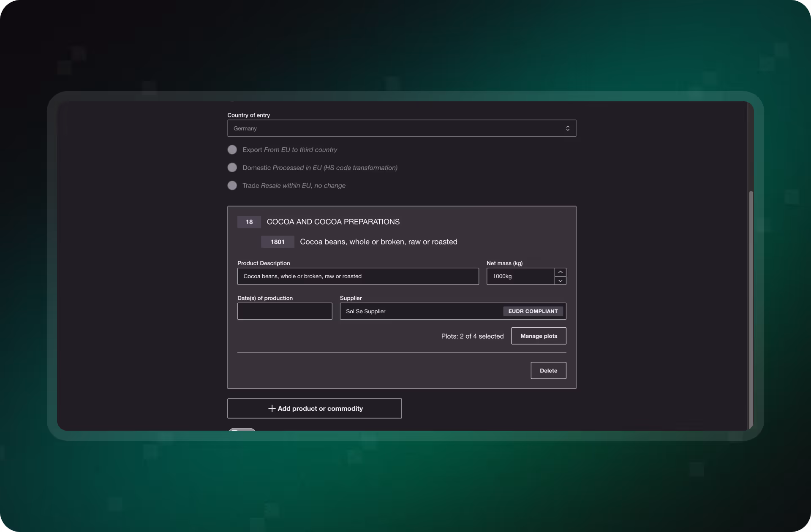Increase net mass with up arrow

click(561, 272)
